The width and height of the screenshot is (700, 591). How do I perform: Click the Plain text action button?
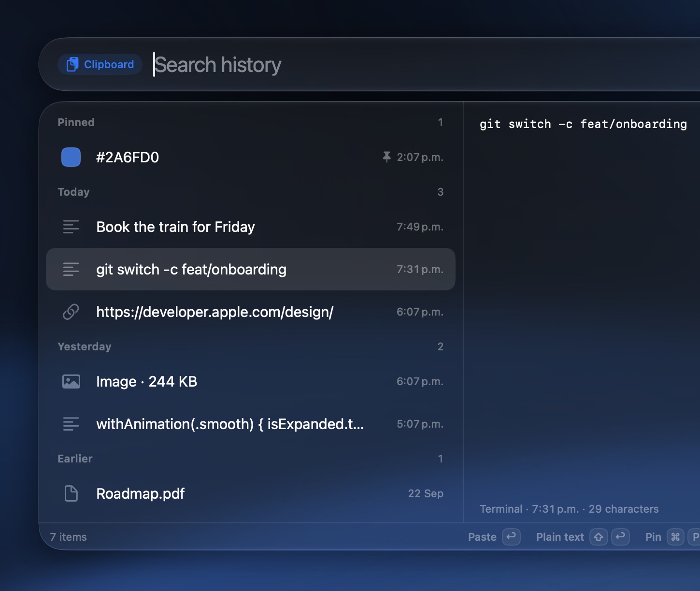(x=560, y=537)
